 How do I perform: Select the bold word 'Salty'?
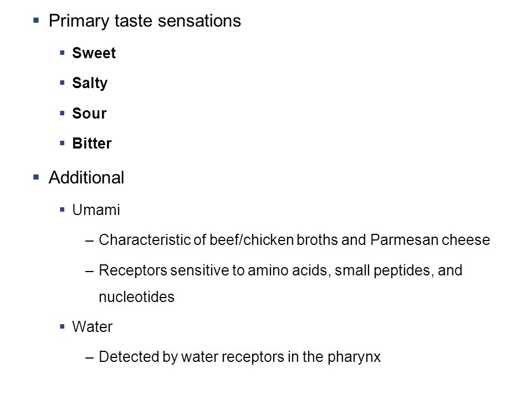coord(90,83)
